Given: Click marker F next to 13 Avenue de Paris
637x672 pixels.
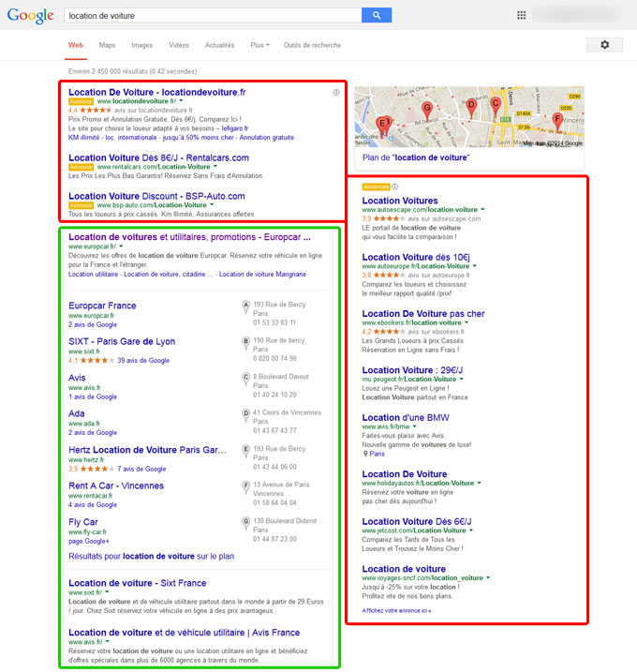Looking at the screenshot, I should (x=245, y=486).
